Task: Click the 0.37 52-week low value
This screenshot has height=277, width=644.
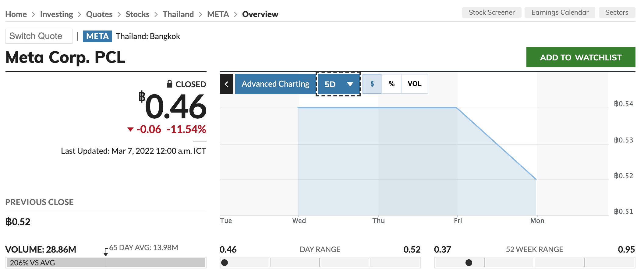Action: pyautogui.click(x=443, y=250)
